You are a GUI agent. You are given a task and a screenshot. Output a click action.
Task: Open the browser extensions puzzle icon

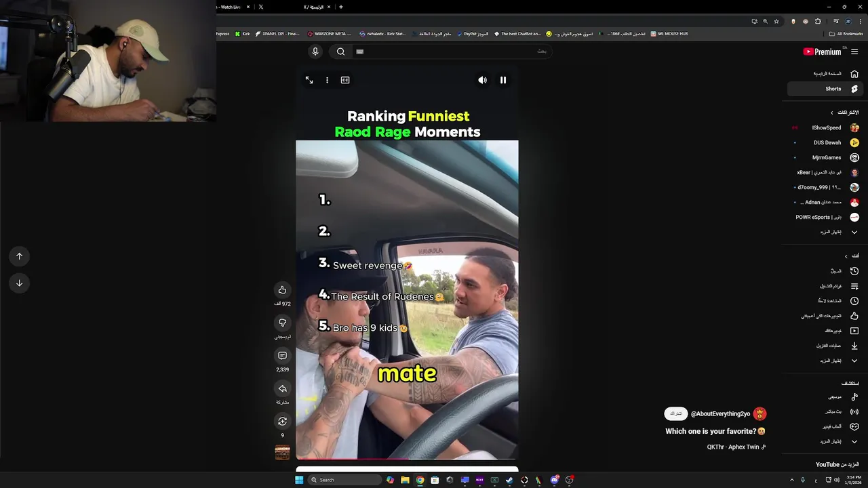coord(818,21)
